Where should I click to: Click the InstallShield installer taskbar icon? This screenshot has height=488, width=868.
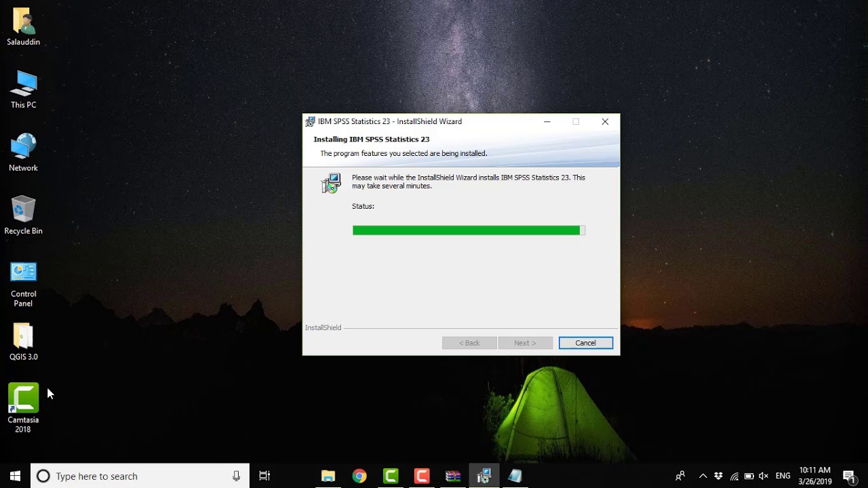click(x=484, y=476)
